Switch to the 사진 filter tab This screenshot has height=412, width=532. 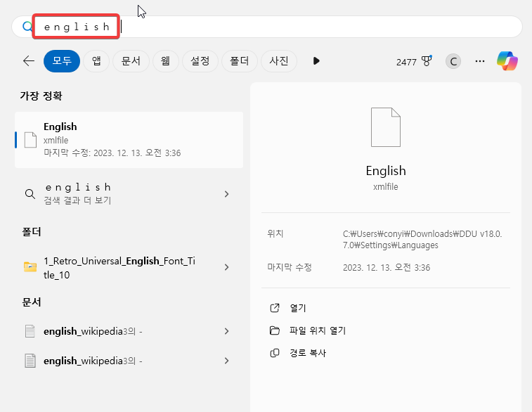tap(279, 61)
